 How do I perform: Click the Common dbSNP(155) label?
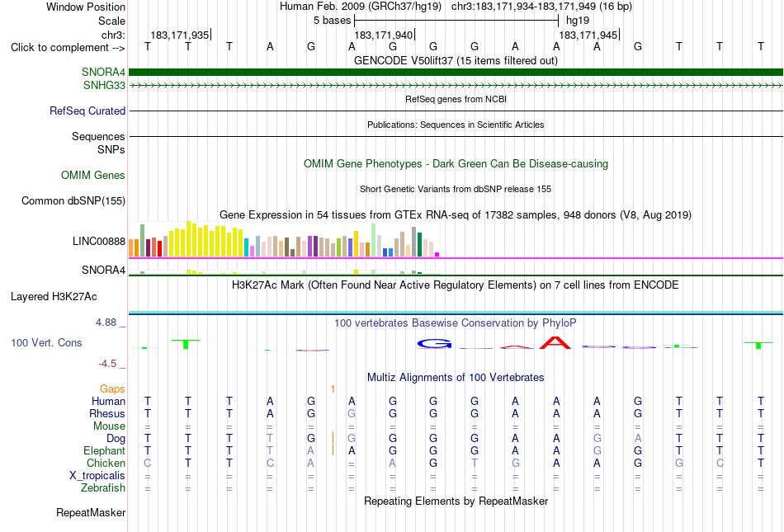pos(73,200)
